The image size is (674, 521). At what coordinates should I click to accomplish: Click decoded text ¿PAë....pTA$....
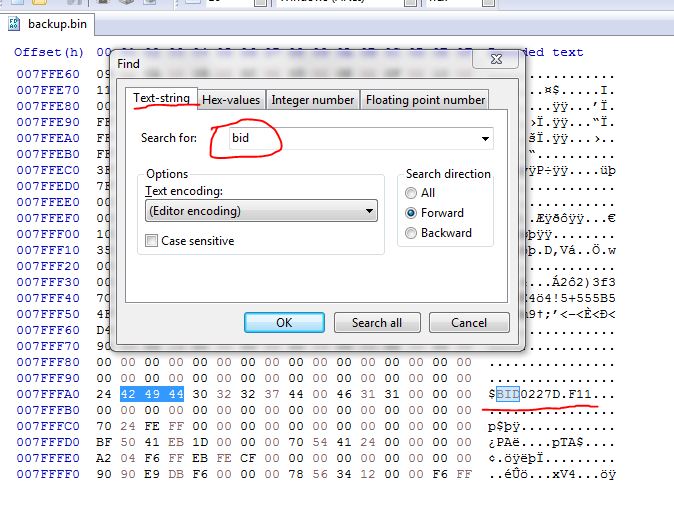(536, 442)
